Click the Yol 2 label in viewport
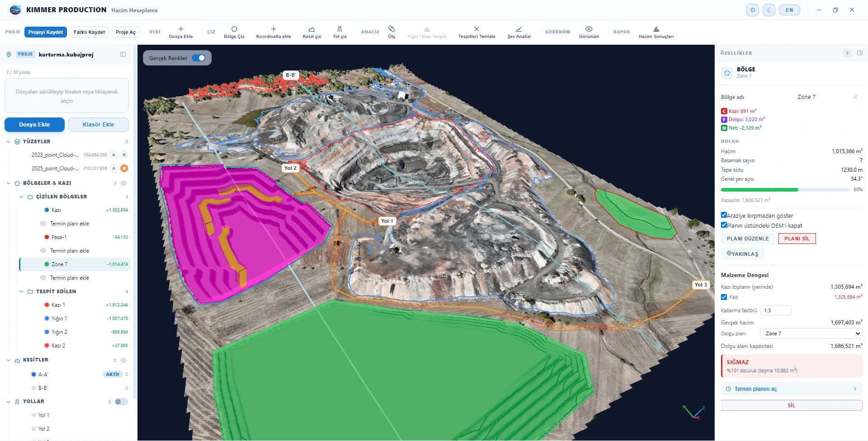Viewport: 868px width, 441px height. (290, 168)
